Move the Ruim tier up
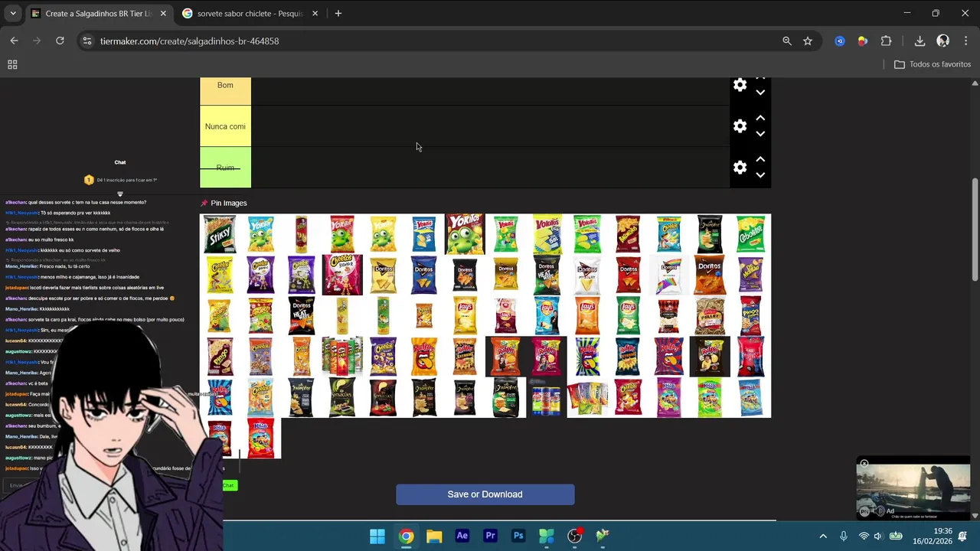 [x=760, y=159]
